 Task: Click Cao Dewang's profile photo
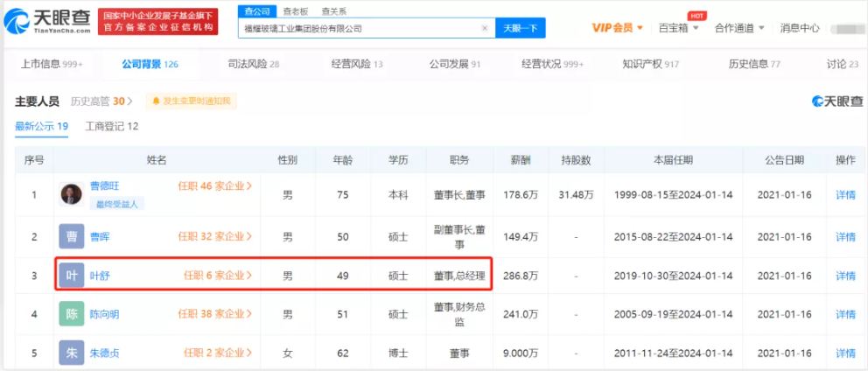tap(72, 193)
